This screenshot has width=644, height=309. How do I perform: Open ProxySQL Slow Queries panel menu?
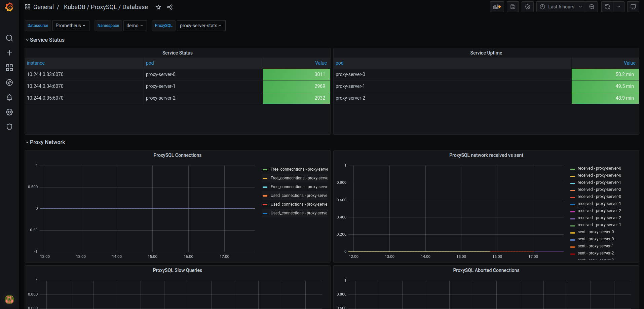[178, 270]
